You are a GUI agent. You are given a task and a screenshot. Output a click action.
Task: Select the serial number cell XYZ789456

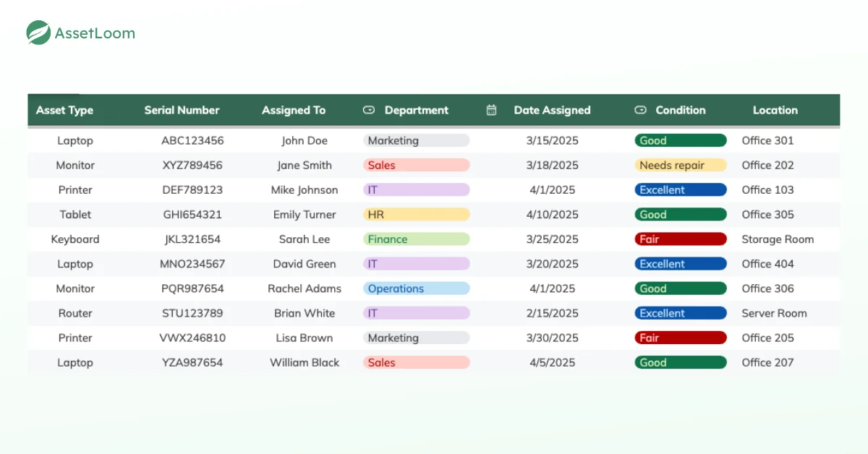coord(192,166)
